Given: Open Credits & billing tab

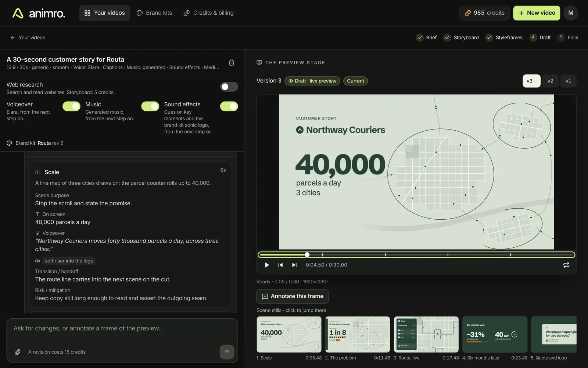Looking at the screenshot, I should click(208, 13).
